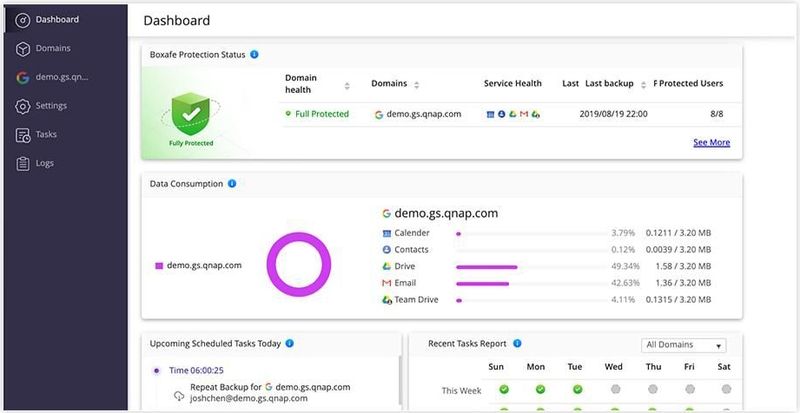Click info icon next to Recent Tasks Report

pyautogui.click(x=517, y=343)
